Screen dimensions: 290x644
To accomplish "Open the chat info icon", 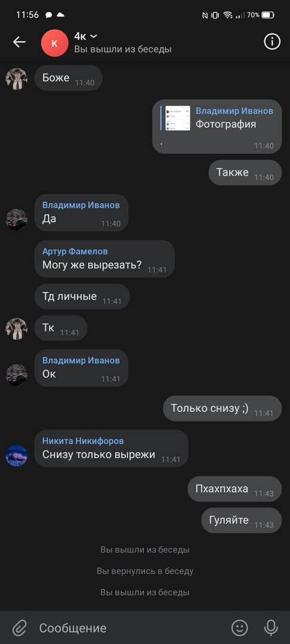I will [x=272, y=42].
